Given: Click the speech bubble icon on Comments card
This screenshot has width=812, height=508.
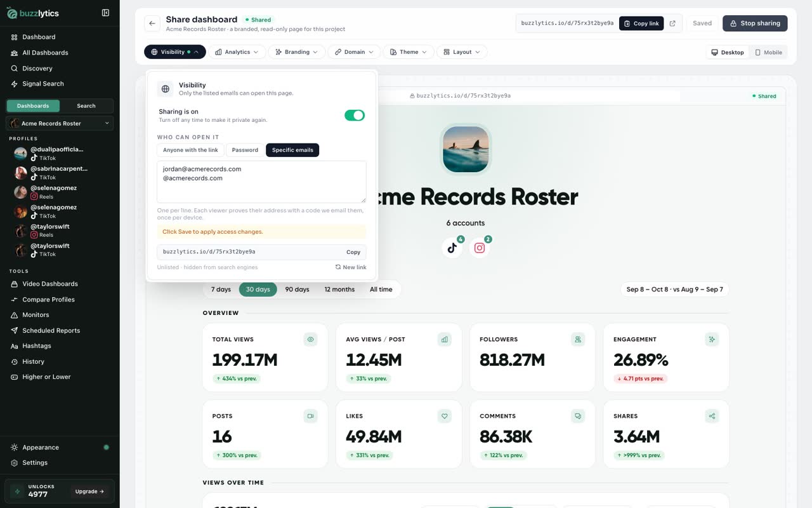Looking at the screenshot, I should (x=578, y=417).
